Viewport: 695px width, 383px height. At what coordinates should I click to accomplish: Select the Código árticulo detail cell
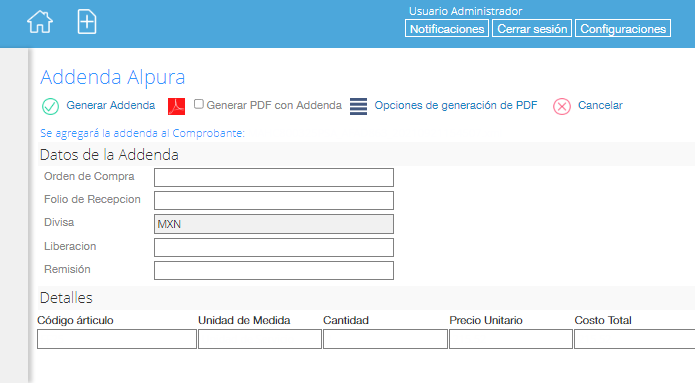tap(117, 339)
